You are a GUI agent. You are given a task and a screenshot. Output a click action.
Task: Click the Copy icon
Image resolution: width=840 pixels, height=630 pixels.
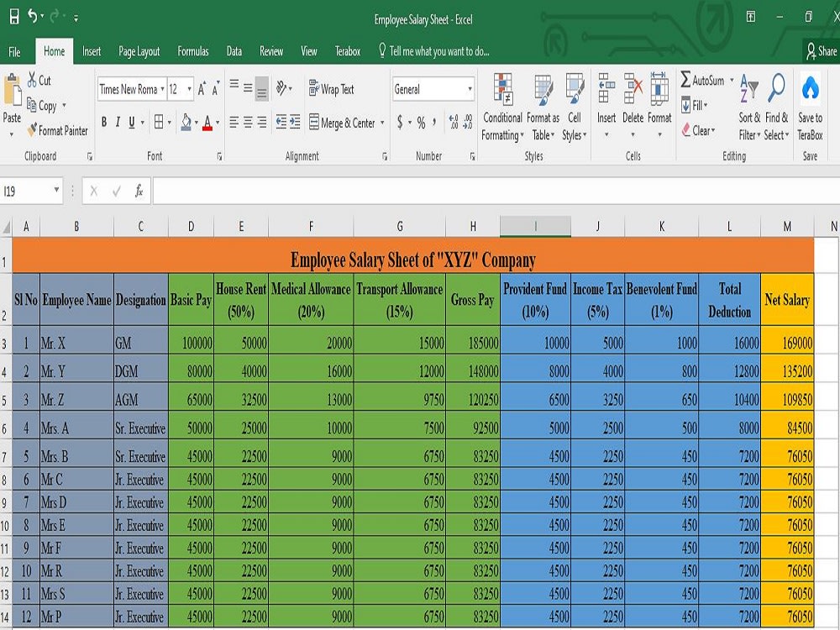pyautogui.click(x=32, y=105)
